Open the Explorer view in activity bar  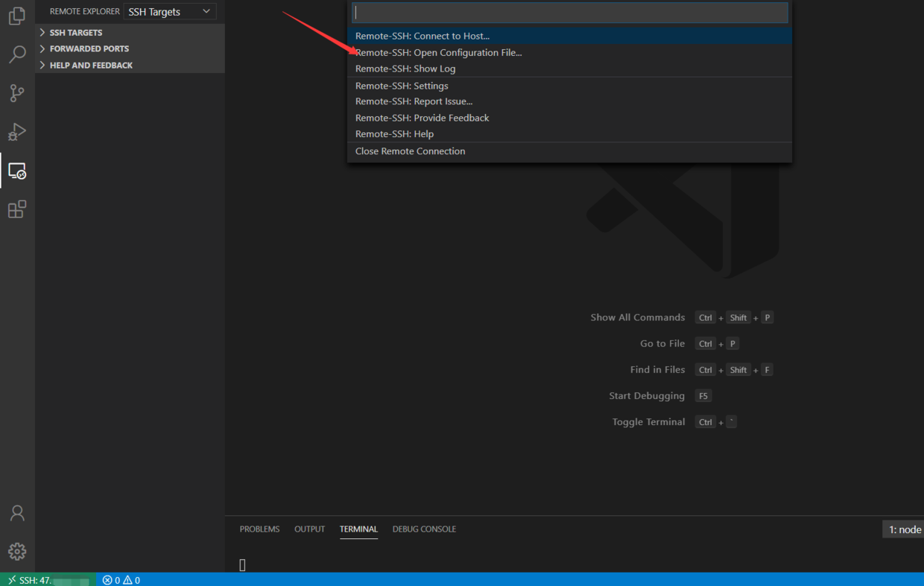17,16
